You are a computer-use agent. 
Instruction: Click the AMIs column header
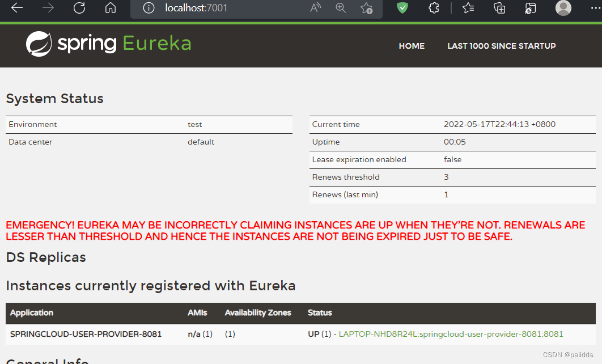197,313
